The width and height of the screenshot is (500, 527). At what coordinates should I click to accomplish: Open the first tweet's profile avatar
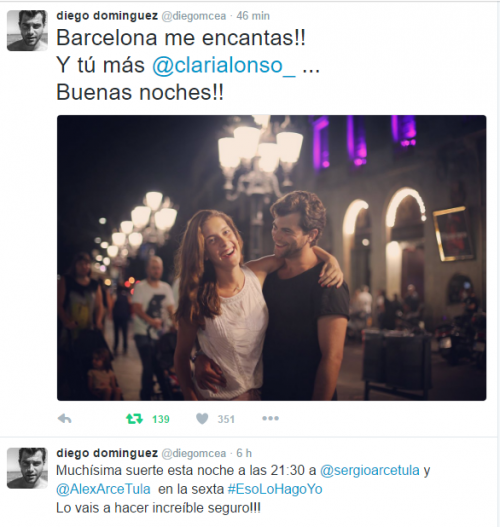pyautogui.click(x=27, y=31)
